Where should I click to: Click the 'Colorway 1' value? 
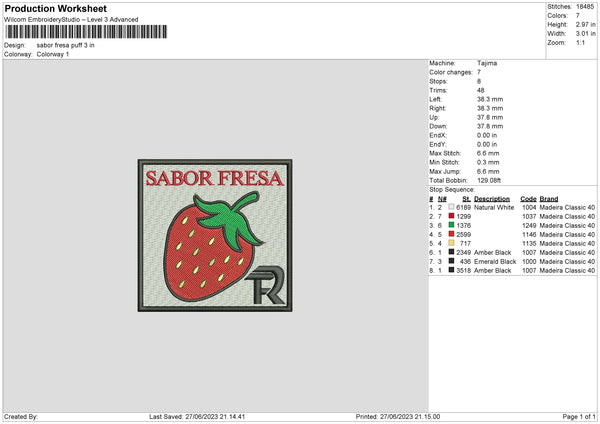coord(53,54)
